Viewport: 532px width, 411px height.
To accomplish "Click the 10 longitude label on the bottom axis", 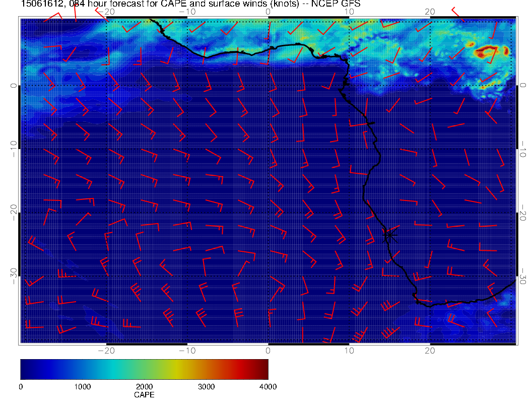I will pos(349,350).
